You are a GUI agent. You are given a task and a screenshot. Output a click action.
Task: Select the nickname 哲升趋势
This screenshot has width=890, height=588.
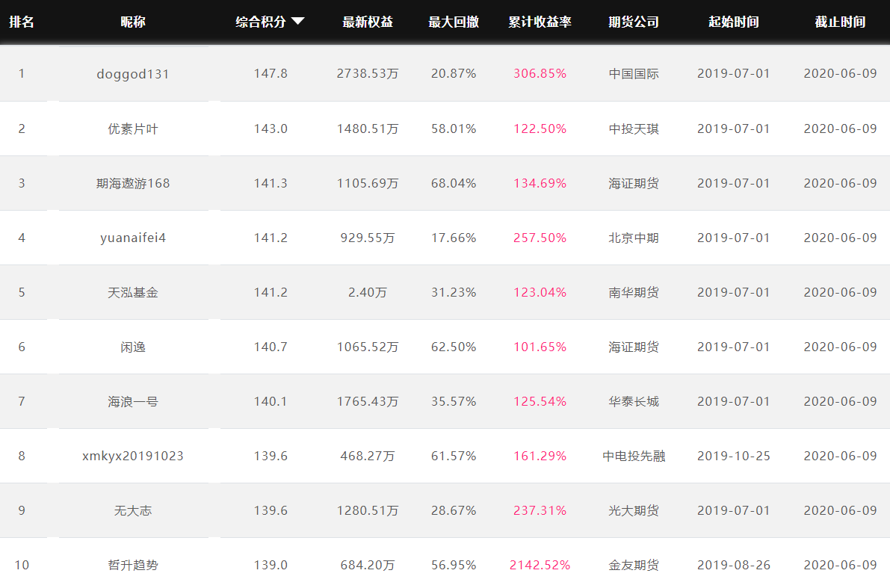click(133, 565)
